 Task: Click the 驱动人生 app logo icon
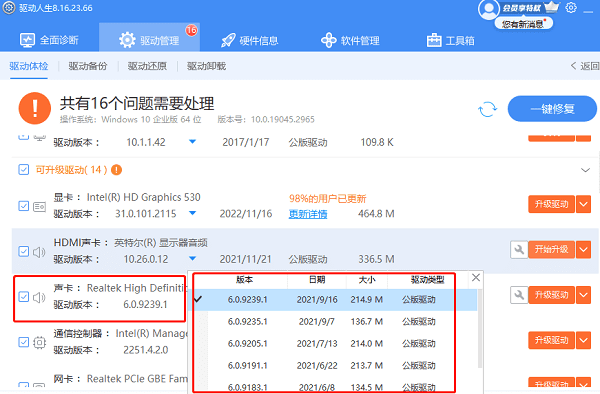pyautogui.click(x=9, y=8)
